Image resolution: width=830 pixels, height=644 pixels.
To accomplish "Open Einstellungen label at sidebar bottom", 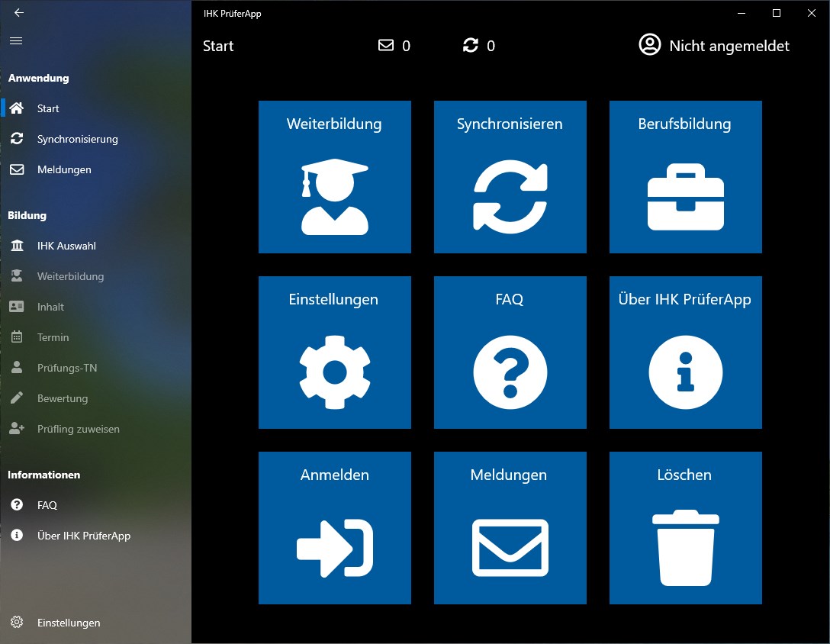I will pyautogui.click(x=69, y=623).
